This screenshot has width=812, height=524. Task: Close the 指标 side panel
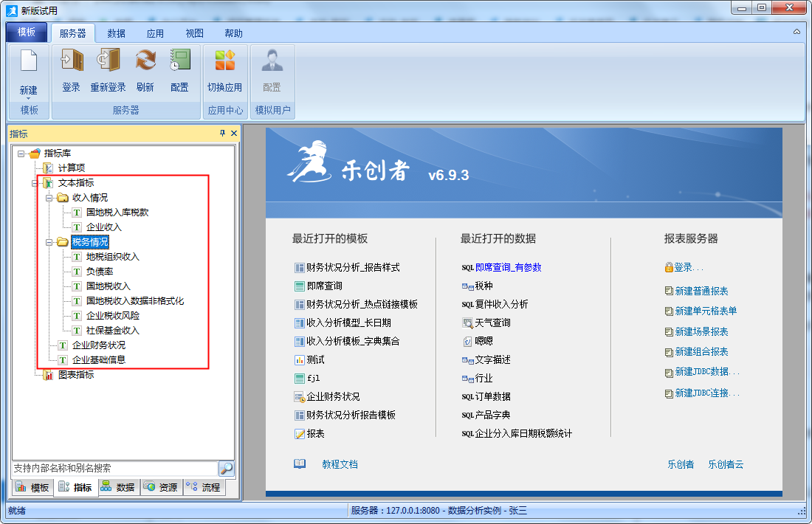click(234, 134)
